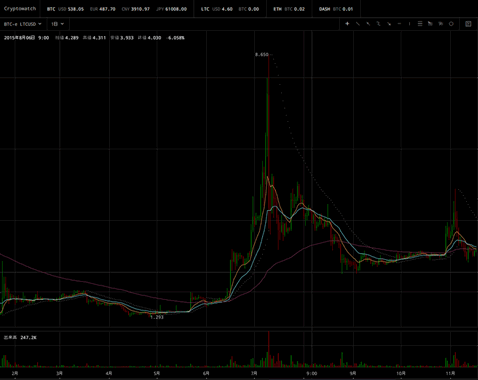Click the 4.030 close price value

[x=154, y=38]
